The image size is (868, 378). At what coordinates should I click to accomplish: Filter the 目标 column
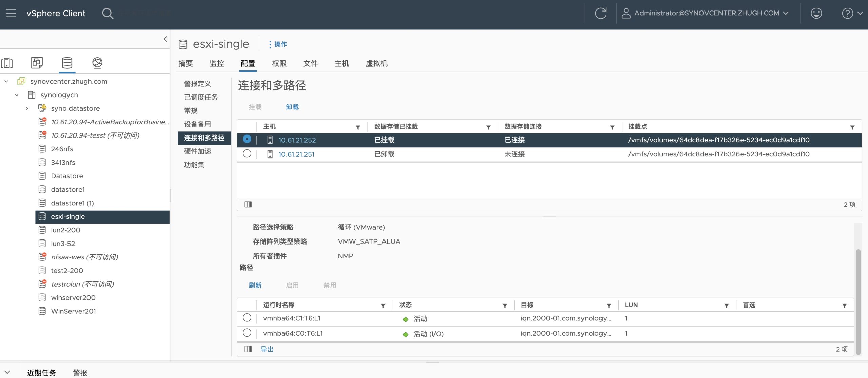[609, 306]
